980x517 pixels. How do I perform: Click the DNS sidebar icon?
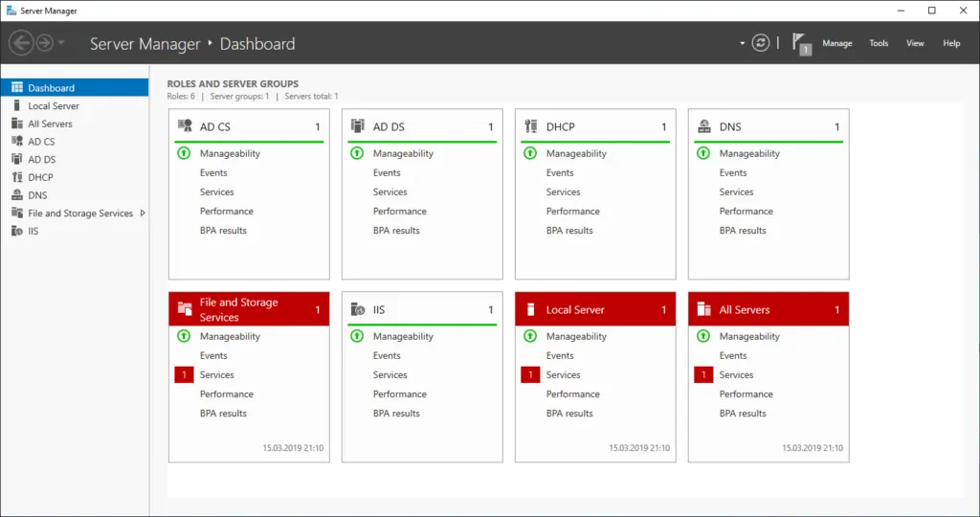click(x=17, y=195)
